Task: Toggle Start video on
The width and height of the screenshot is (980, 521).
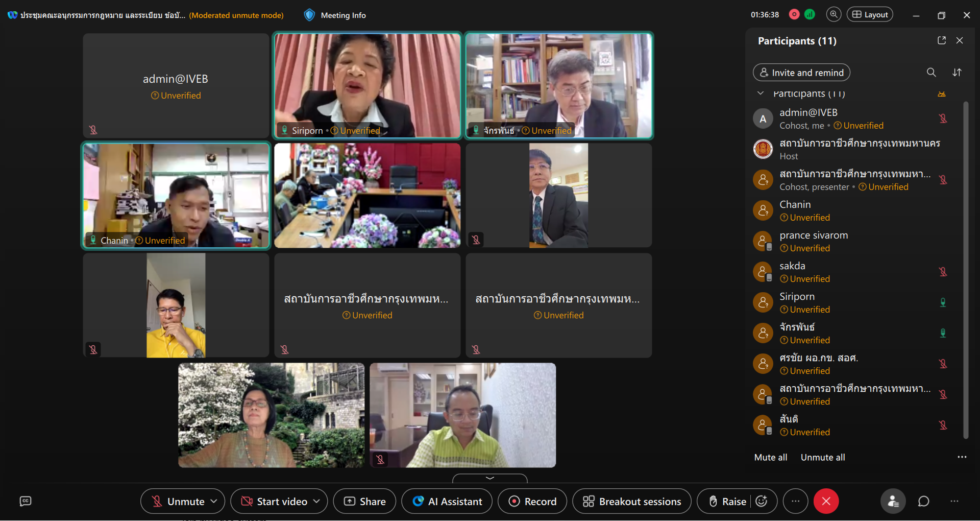Action: (274, 502)
